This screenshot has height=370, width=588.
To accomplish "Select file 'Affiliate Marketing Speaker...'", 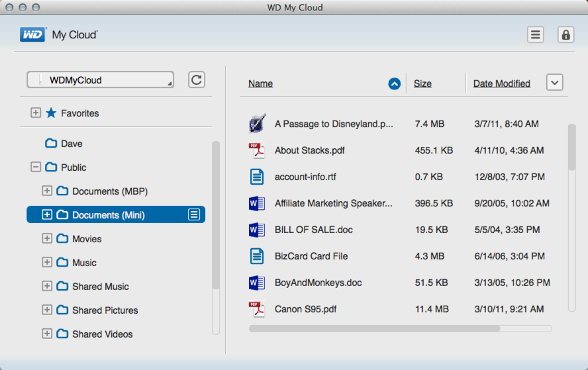I will [333, 203].
